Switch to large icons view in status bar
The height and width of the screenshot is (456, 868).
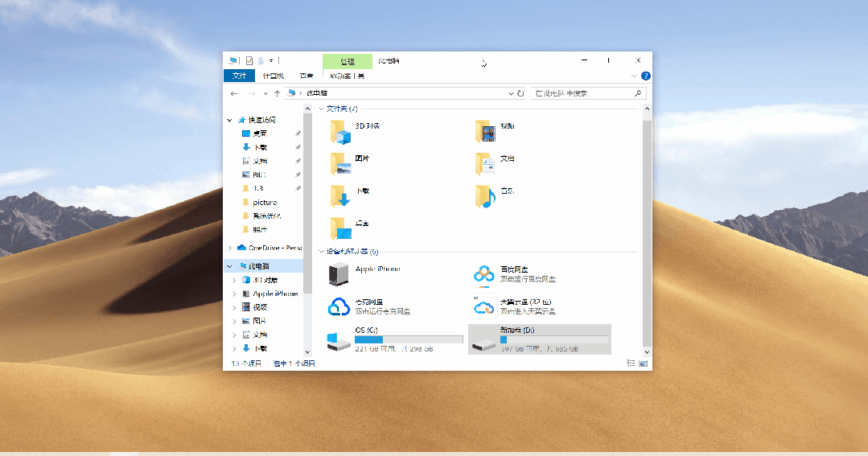(x=643, y=364)
